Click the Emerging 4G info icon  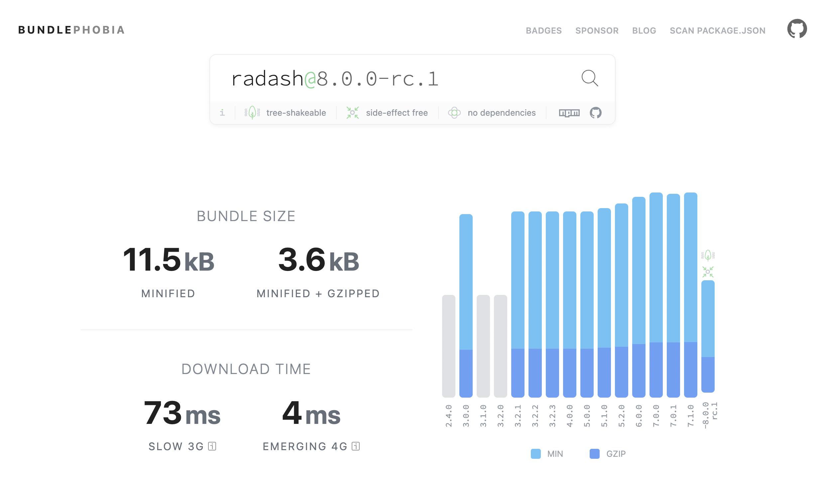coord(356,446)
